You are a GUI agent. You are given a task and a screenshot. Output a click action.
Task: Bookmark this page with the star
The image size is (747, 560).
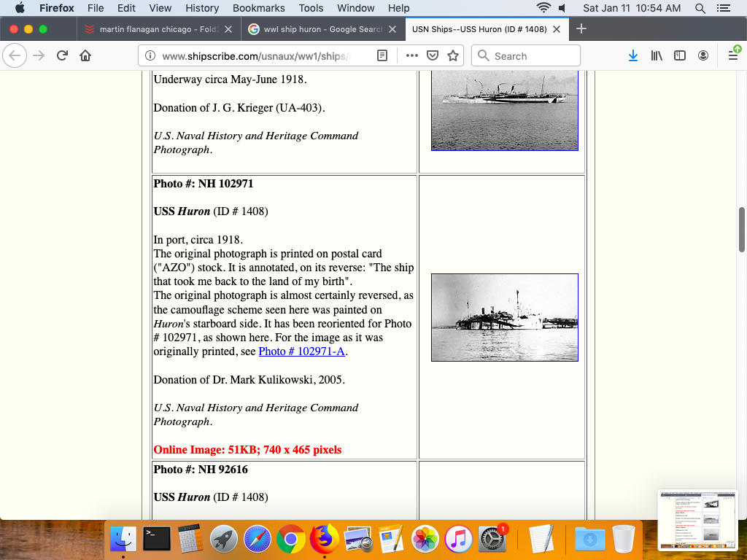click(453, 56)
